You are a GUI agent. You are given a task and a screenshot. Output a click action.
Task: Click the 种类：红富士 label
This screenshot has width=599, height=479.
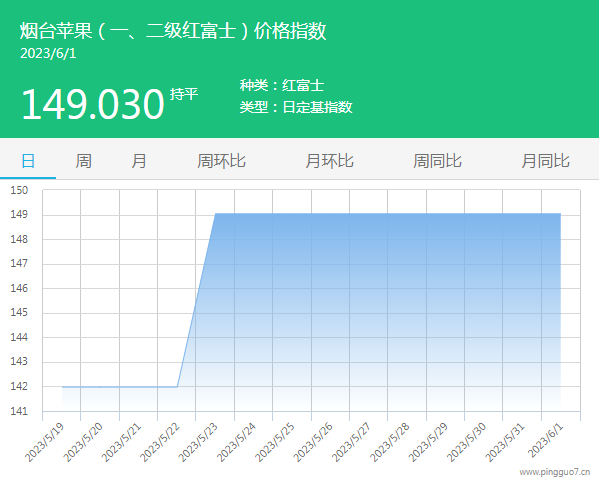click(x=282, y=85)
